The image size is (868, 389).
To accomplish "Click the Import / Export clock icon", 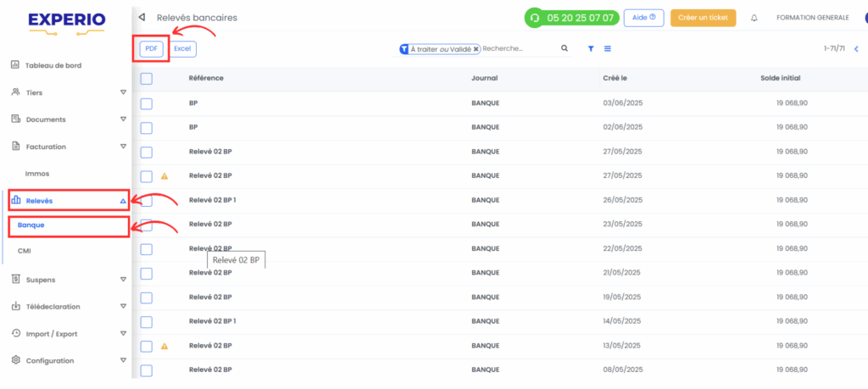I will point(15,333).
